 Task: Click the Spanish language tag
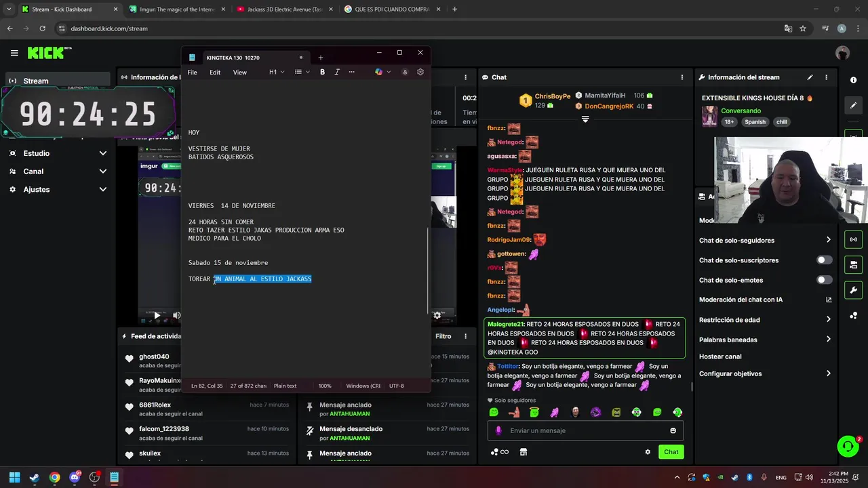pyautogui.click(x=755, y=122)
